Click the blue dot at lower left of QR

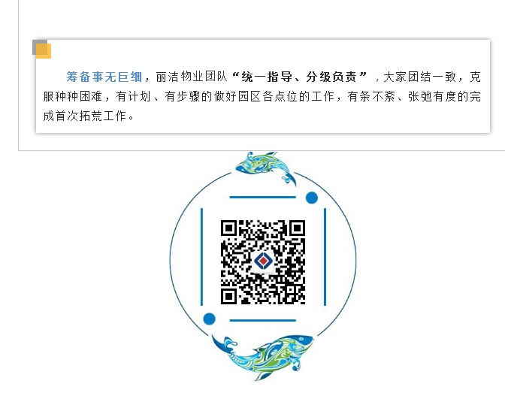pyautogui.click(x=210, y=319)
